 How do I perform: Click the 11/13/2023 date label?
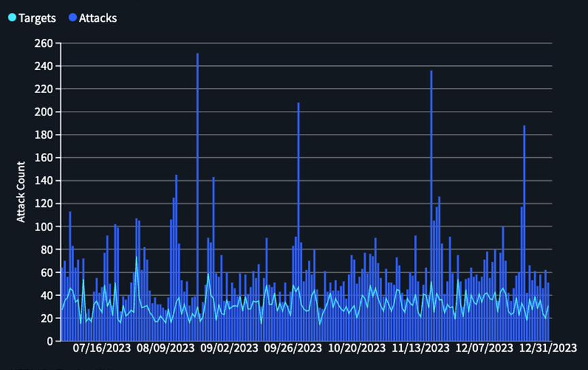pyautogui.click(x=419, y=350)
